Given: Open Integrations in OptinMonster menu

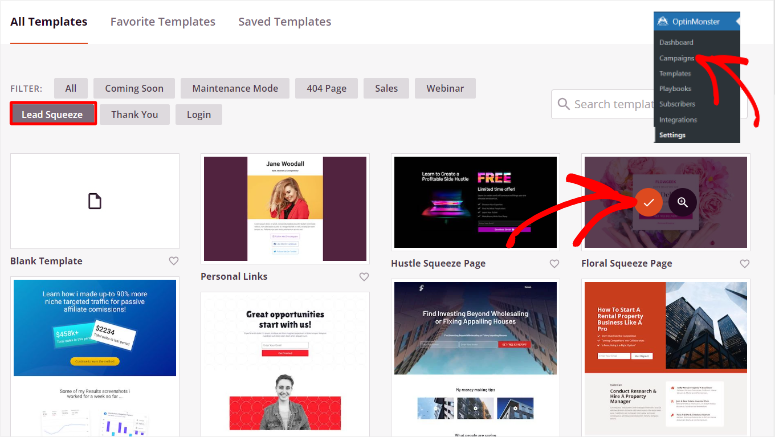Looking at the screenshot, I should (x=678, y=120).
